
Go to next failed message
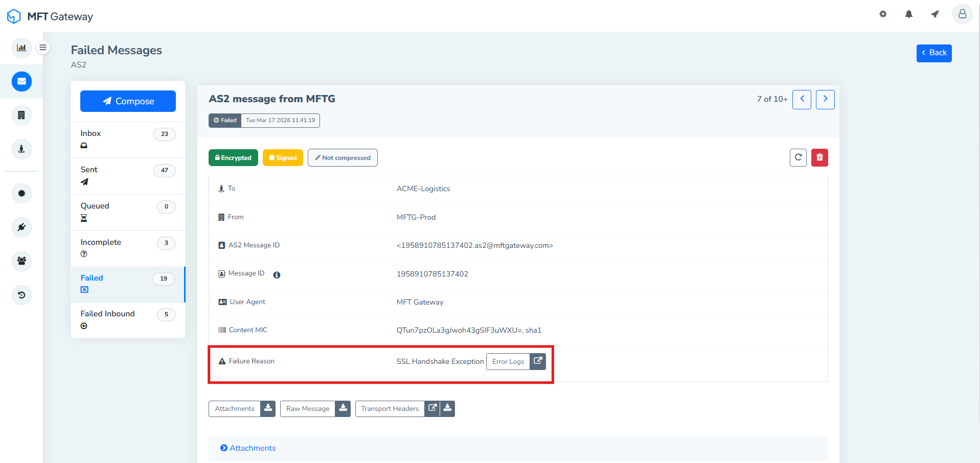coord(825,99)
